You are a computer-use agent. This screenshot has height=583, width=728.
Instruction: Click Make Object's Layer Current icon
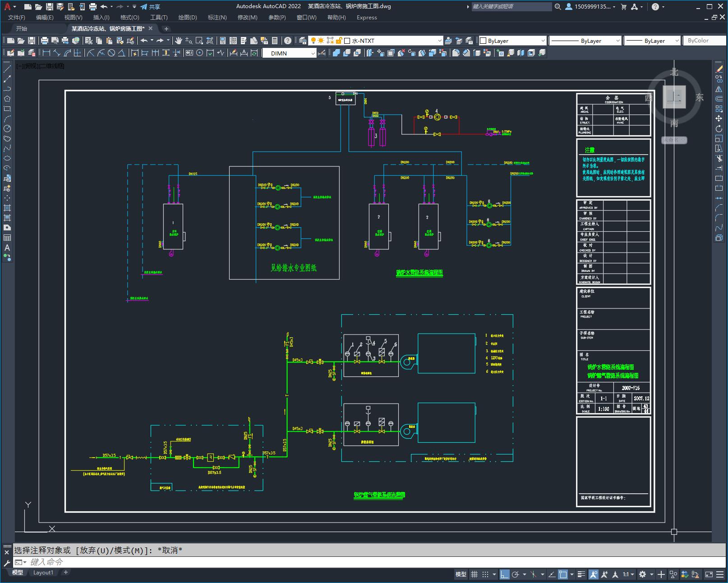(448, 41)
